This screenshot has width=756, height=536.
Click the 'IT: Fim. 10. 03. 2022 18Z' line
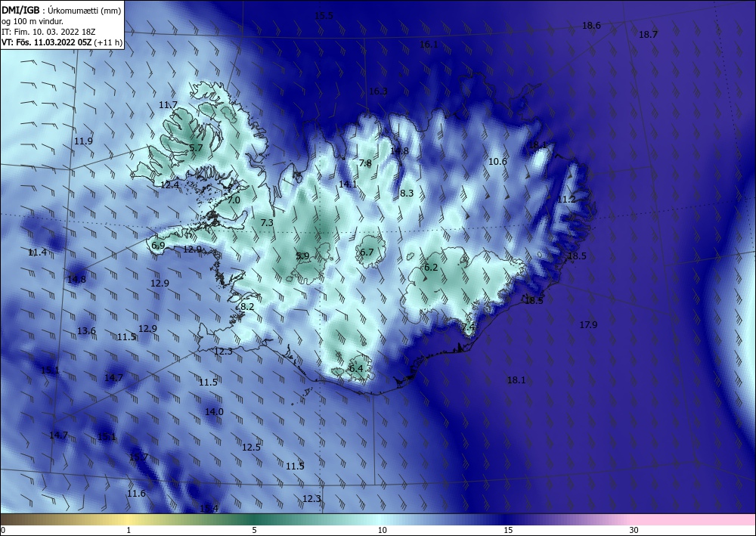[x=48, y=32]
